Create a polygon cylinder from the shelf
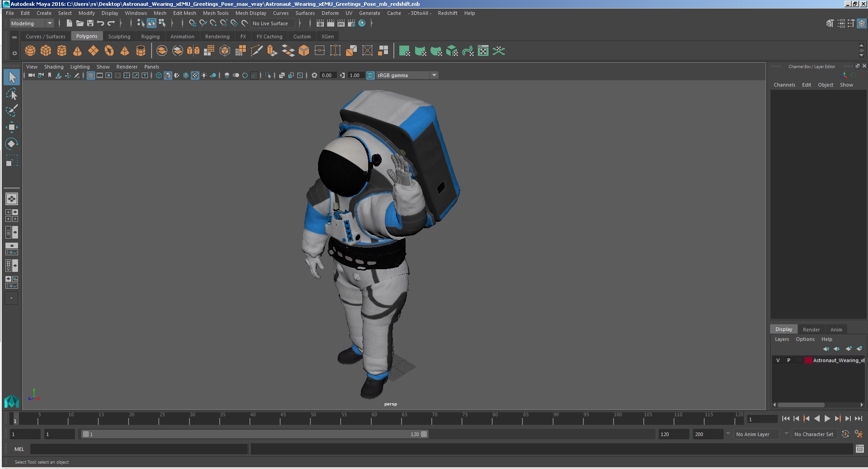 62,51
